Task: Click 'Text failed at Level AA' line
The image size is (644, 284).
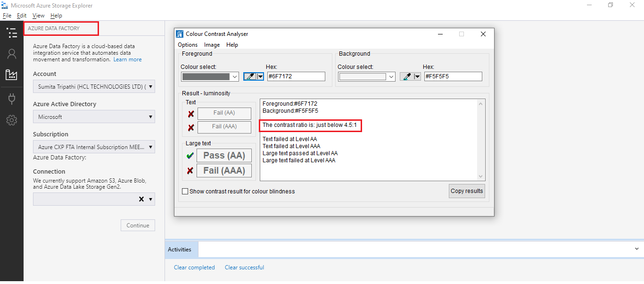Action: tap(289, 139)
